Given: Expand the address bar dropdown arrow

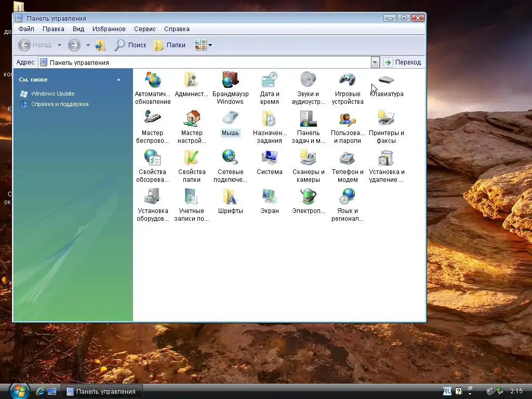Looking at the screenshot, I should coord(375,62).
